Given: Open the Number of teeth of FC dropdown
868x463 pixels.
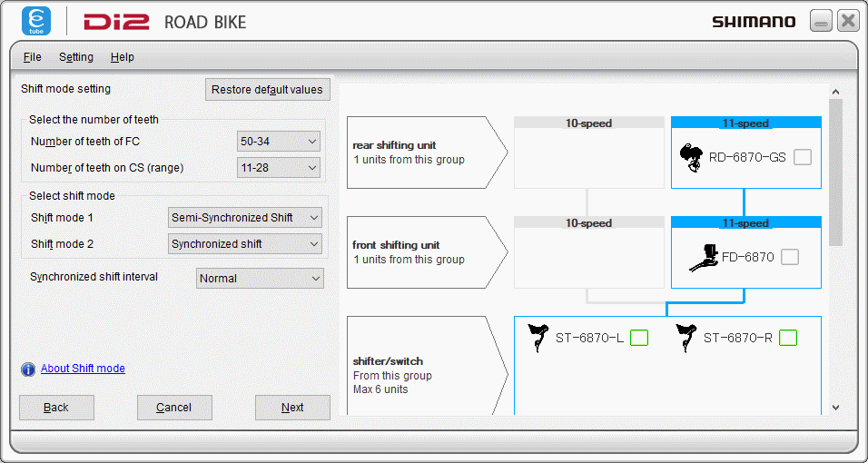Looking at the screenshot, I should [279, 142].
